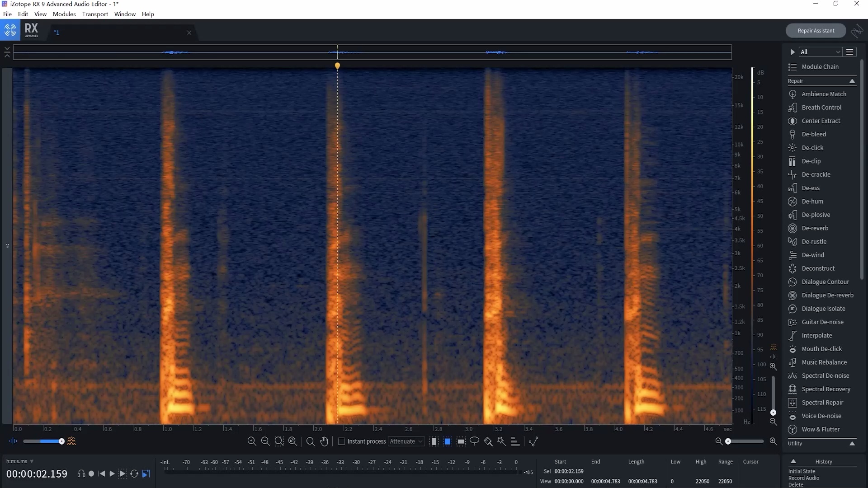
Task: Collapse the overview waveform panel
Action: pos(7,52)
